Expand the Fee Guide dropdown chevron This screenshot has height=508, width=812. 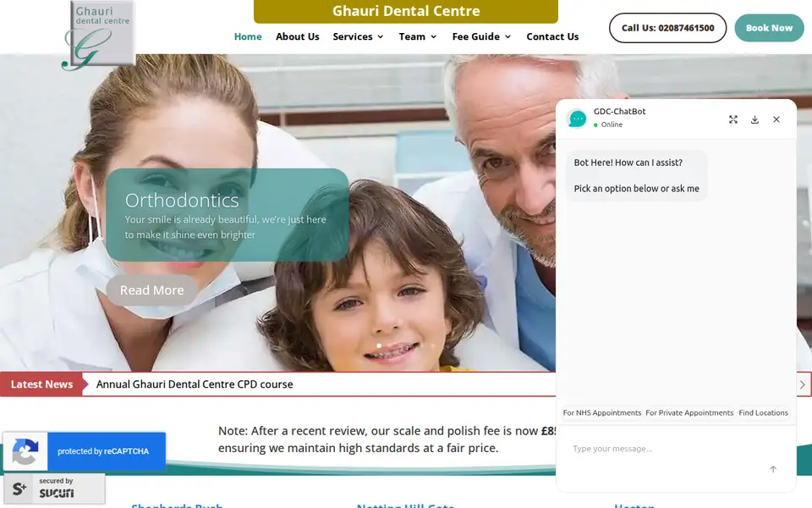(x=508, y=36)
